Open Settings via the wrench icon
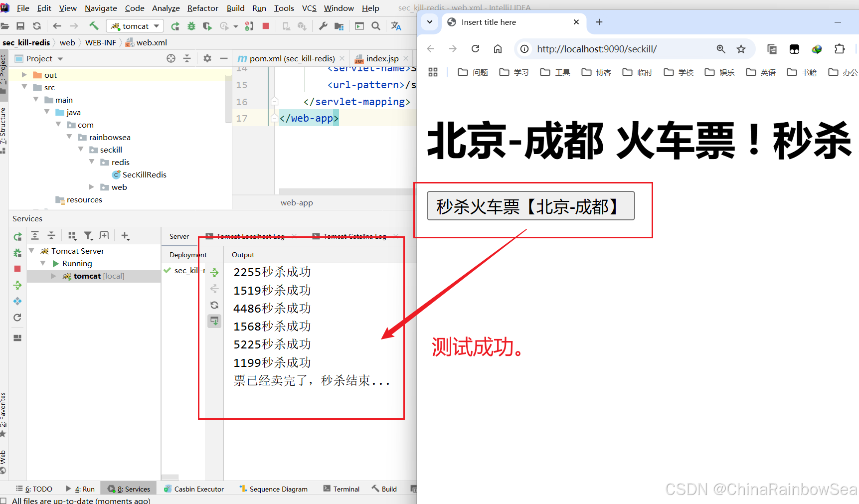 (x=323, y=26)
